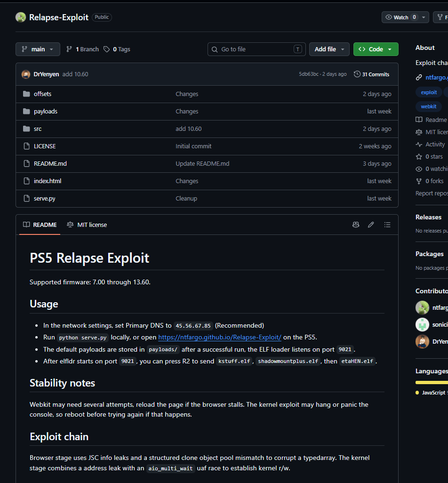Open the Releases section heading

tap(428, 217)
